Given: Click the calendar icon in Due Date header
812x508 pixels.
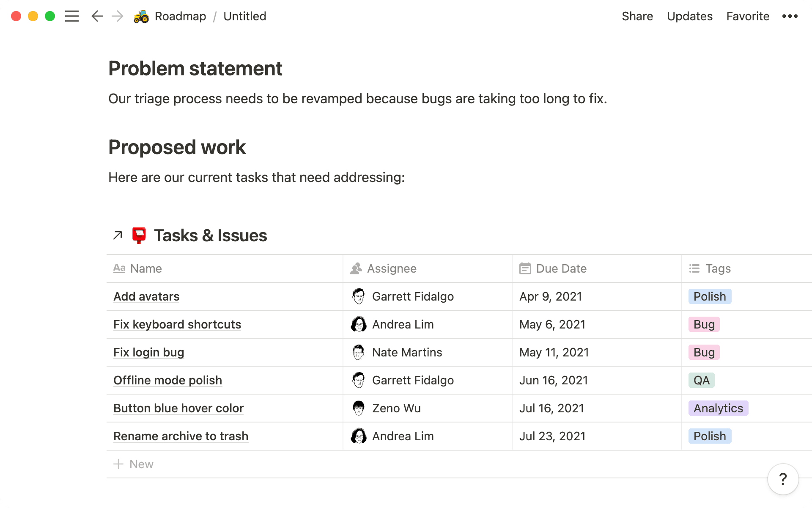Looking at the screenshot, I should click(525, 268).
